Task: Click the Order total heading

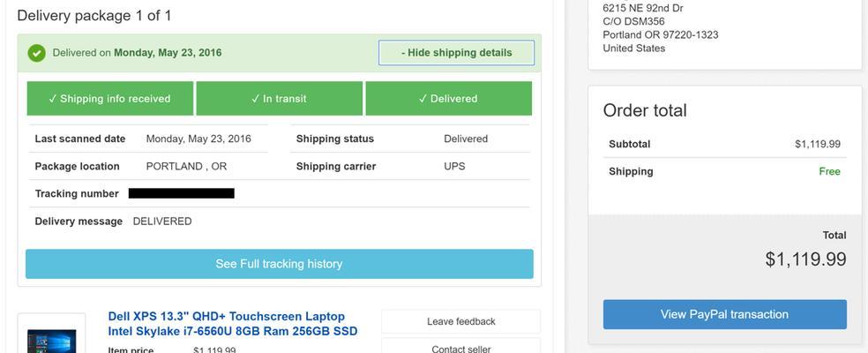Action: click(x=645, y=110)
